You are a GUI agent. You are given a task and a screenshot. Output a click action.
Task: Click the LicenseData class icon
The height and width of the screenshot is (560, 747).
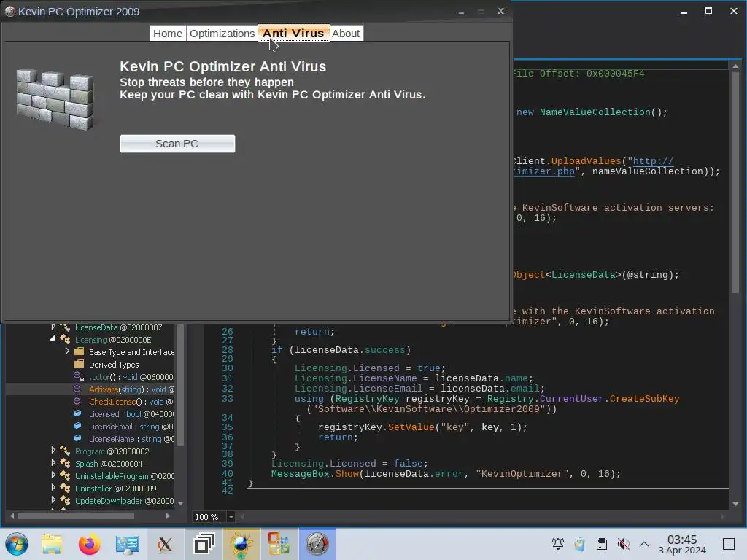[x=65, y=327]
